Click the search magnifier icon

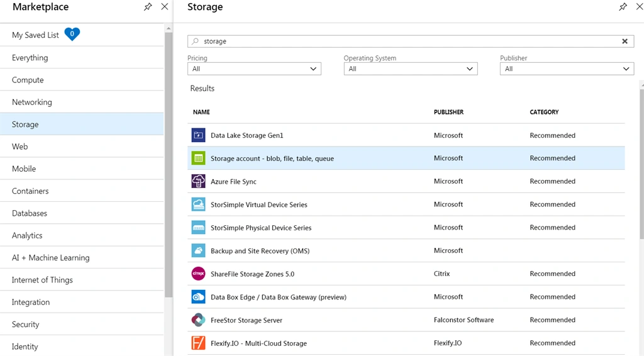pyautogui.click(x=196, y=41)
